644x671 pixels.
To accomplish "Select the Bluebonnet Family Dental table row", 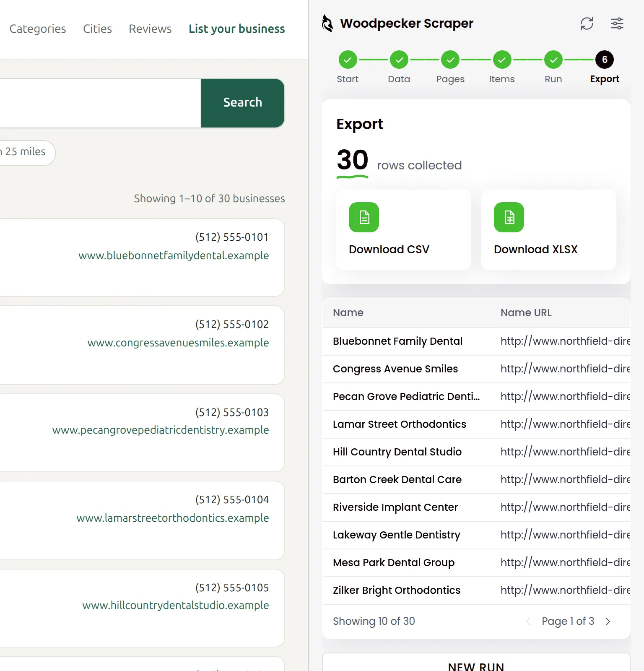I will click(476, 341).
